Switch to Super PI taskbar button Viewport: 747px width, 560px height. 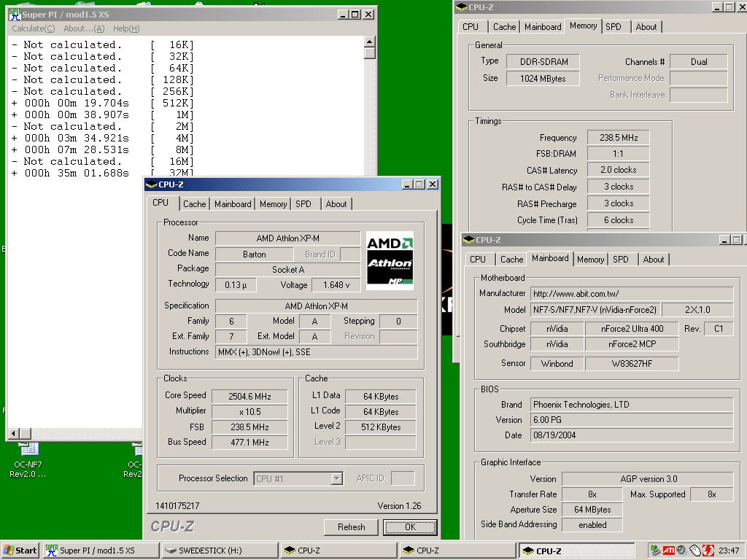(x=101, y=551)
